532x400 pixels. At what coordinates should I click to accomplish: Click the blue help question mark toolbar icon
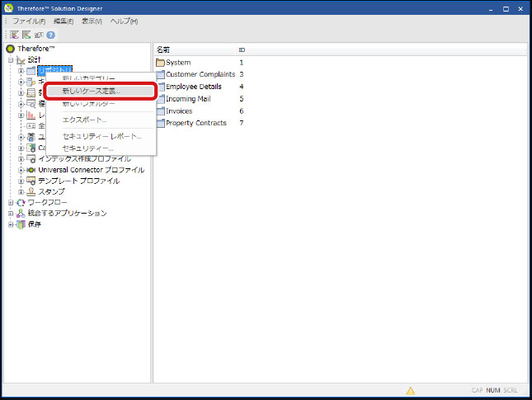pyautogui.click(x=51, y=35)
